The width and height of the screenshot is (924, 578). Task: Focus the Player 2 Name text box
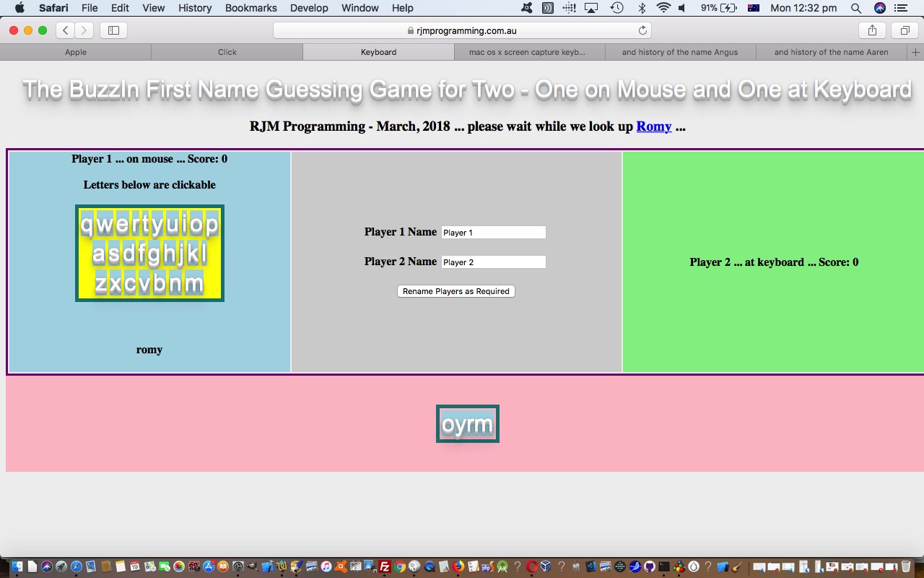point(493,262)
